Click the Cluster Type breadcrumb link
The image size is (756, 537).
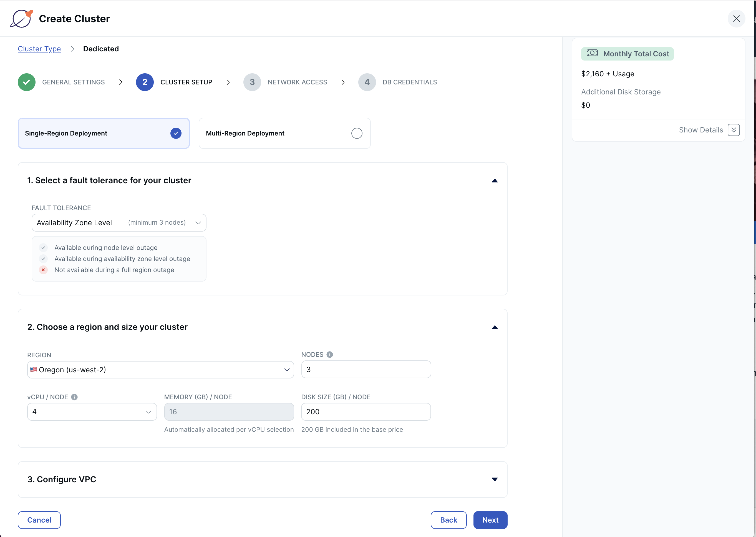(39, 49)
